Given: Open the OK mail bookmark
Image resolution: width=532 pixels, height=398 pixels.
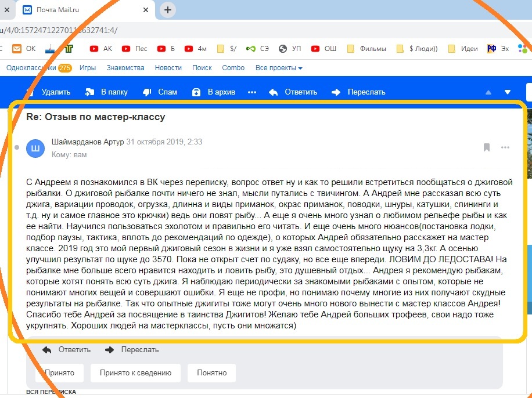Looking at the screenshot, I should pos(24,49).
